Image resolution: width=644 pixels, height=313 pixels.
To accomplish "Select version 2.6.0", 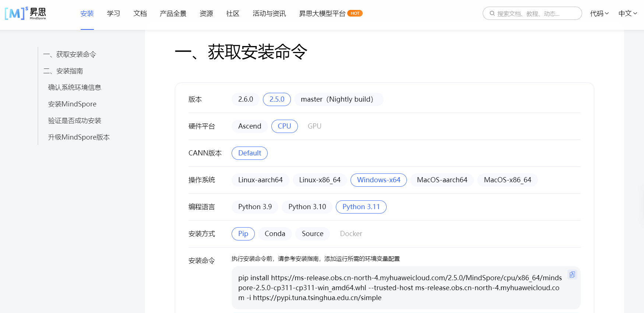I will click(246, 99).
